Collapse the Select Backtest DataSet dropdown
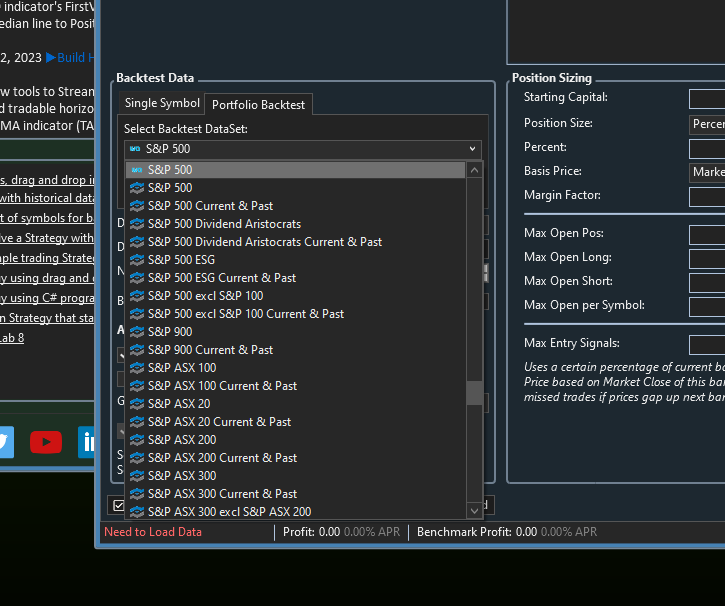This screenshot has height=606, width=725. coord(473,149)
